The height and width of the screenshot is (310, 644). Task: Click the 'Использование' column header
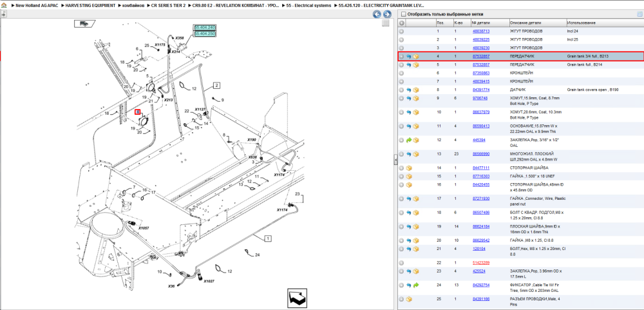pyautogui.click(x=581, y=23)
